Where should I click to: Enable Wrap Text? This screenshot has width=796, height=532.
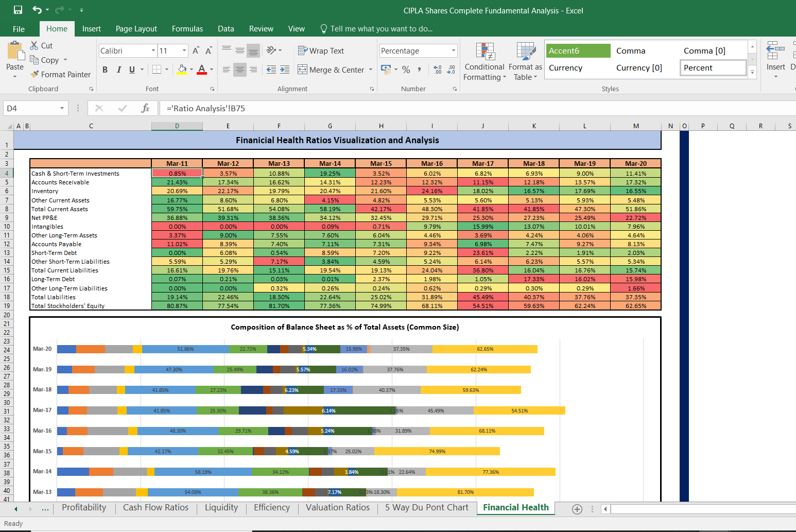pyautogui.click(x=321, y=50)
